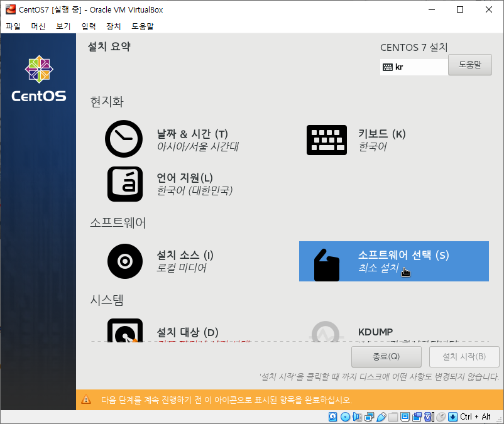This screenshot has height=424, width=504.
Task: Click the 최소 설치 status text
Action: [x=378, y=268]
